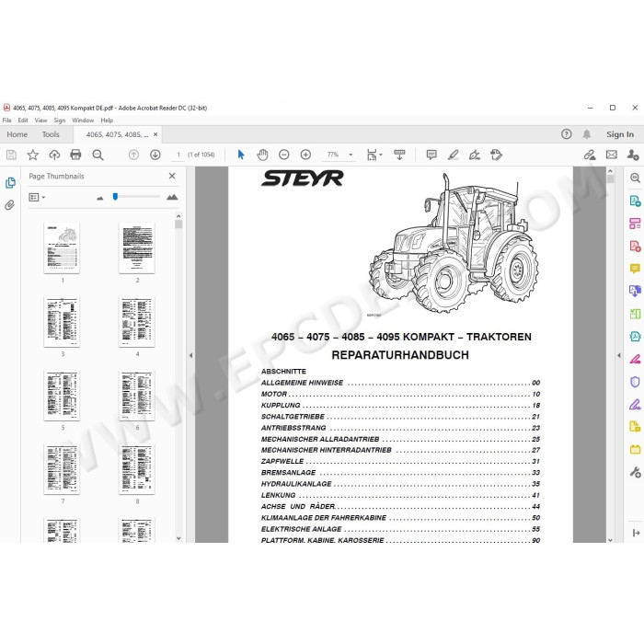Switch to the Home tab
Image resolution: width=644 pixels, height=644 pixels.
pos(17,134)
